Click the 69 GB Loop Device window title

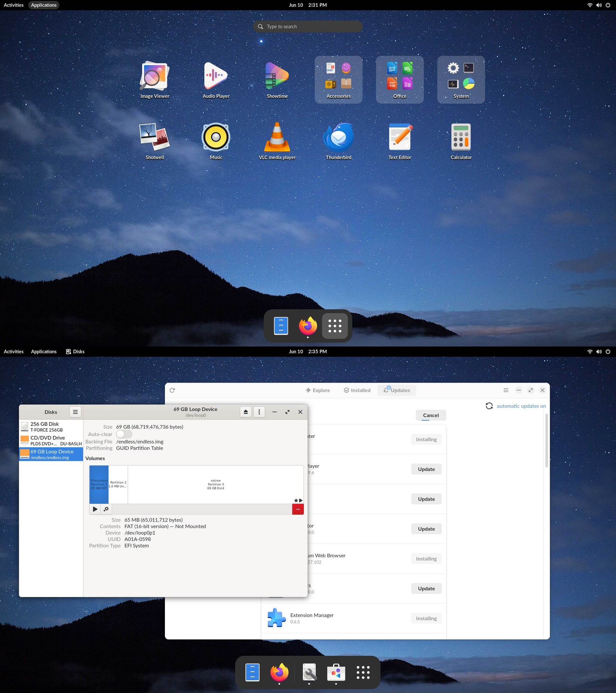pyautogui.click(x=195, y=409)
